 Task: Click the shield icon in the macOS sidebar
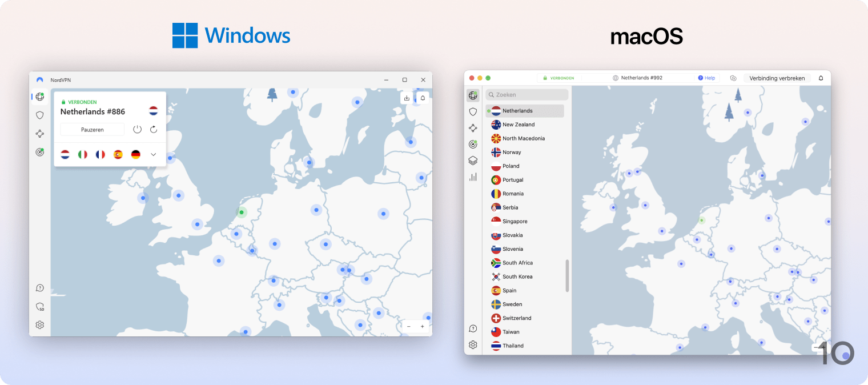tap(473, 112)
